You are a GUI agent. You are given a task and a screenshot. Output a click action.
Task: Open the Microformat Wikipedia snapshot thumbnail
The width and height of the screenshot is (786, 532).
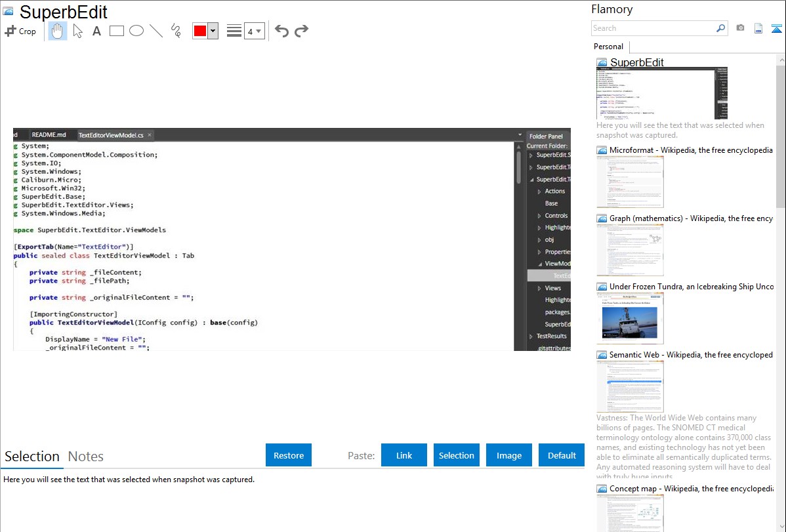tap(630, 182)
